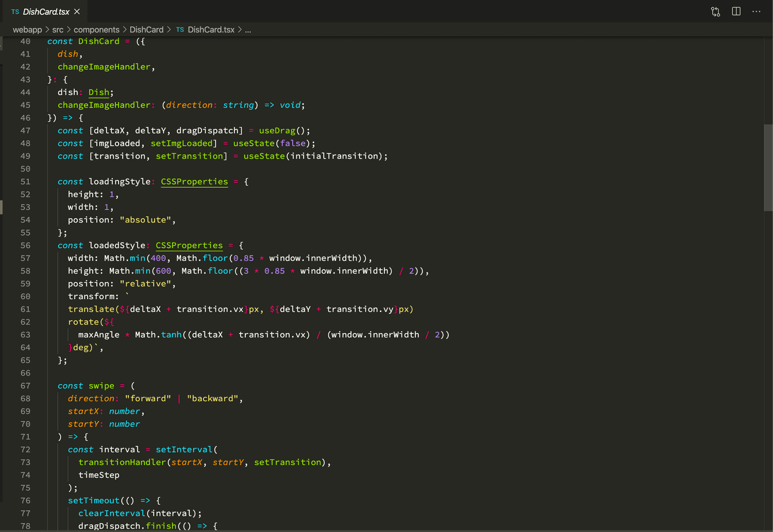This screenshot has width=773, height=532.
Task: Open changes compare icon in editor toolbar
Action: [715, 12]
